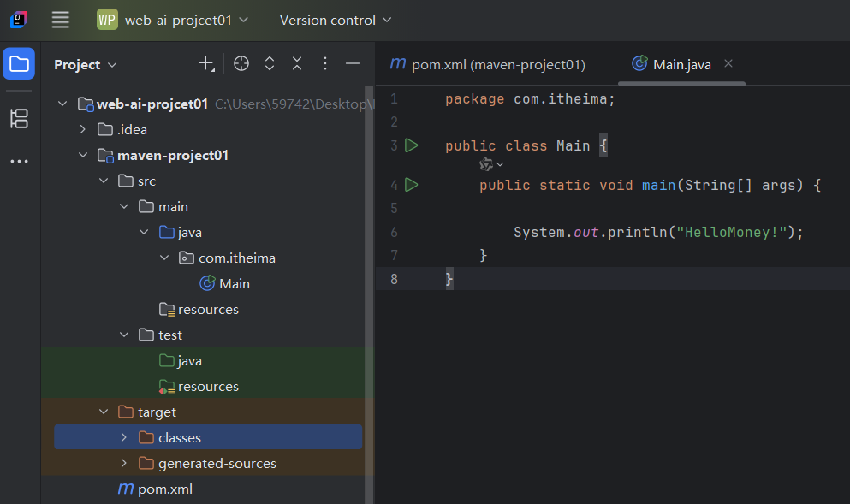Click the class icon on Main.java tab
The width and height of the screenshot is (850, 504).
pos(639,63)
